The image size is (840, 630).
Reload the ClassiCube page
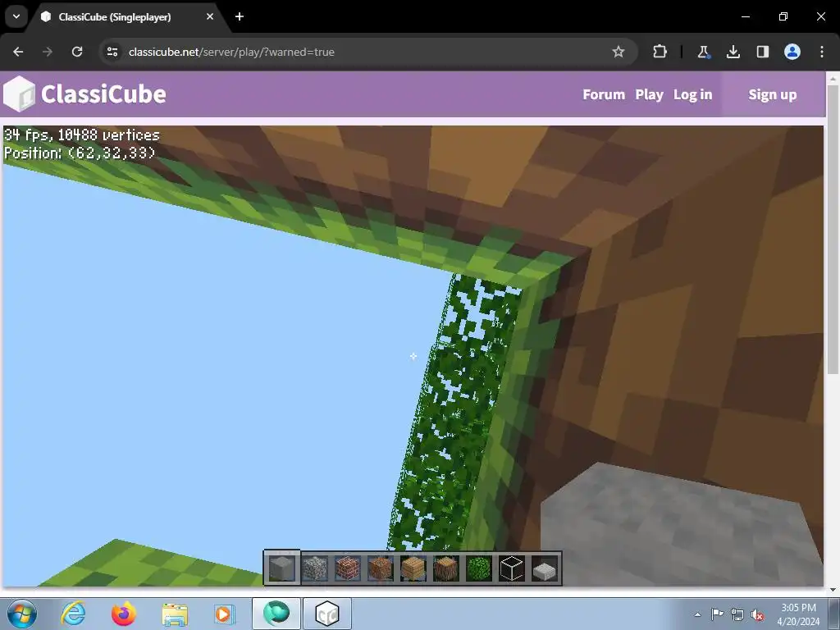(x=77, y=52)
